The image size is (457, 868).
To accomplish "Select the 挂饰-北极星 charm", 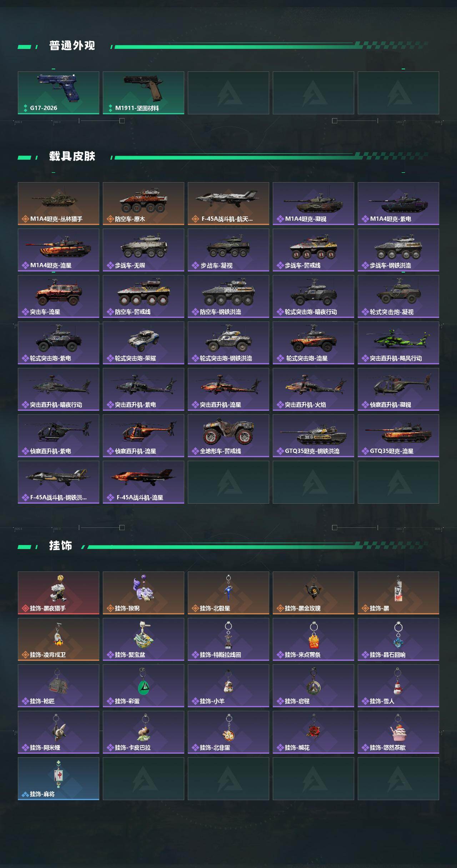I will tap(228, 593).
